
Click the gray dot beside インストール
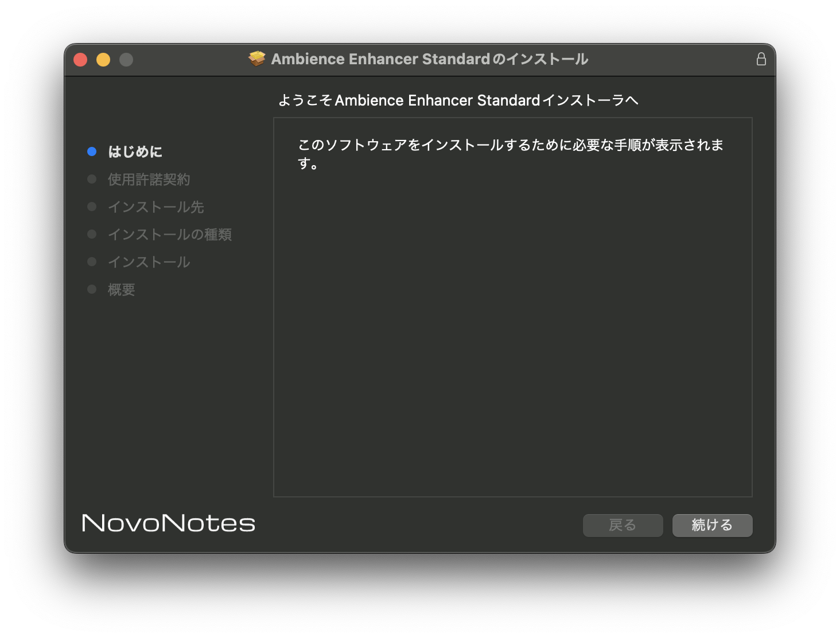click(x=92, y=261)
